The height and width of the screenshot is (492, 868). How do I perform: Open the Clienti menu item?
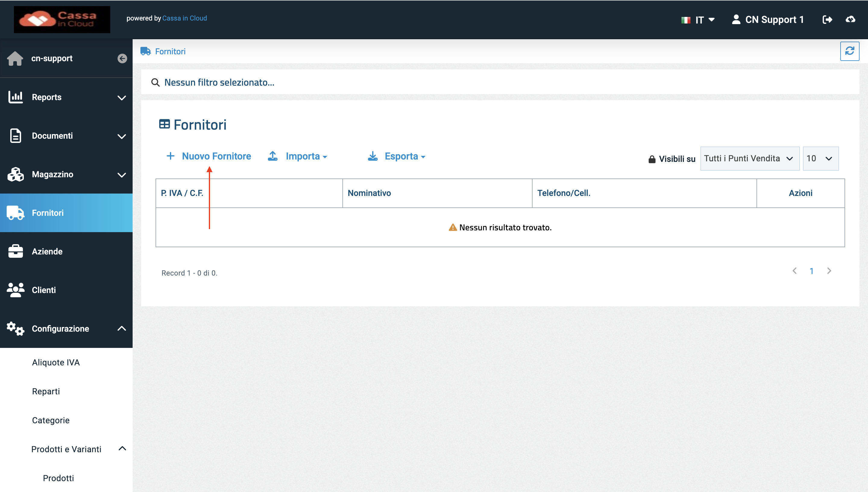tap(66, 290)
